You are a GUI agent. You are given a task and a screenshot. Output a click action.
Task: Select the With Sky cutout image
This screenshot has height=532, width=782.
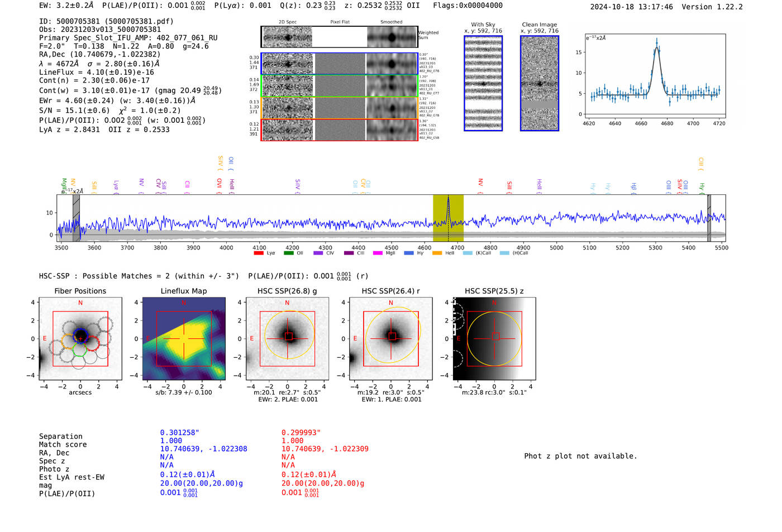click(x=483, y=83)
